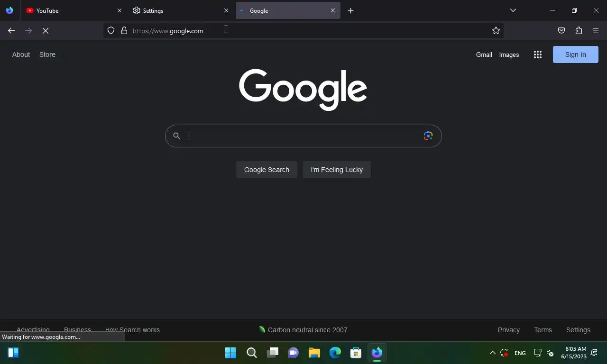The image size is (607, 364).
Task: Stop loading the page
Action: coord(46,31)
